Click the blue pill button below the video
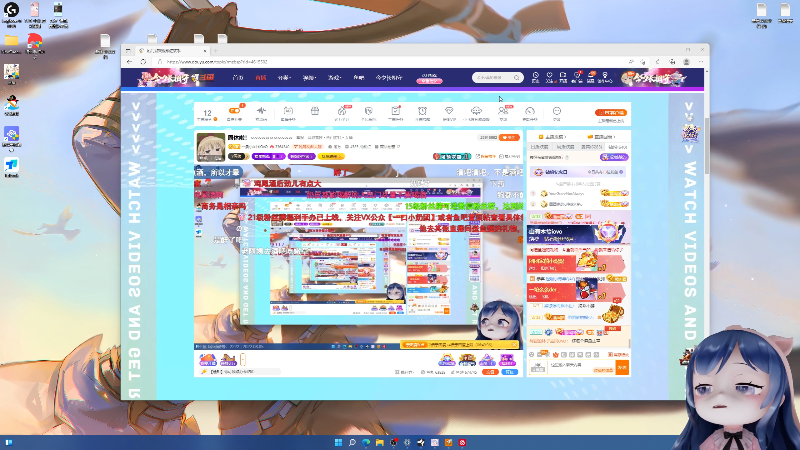This screenshot has width=800, height=450. coord(509,372)
